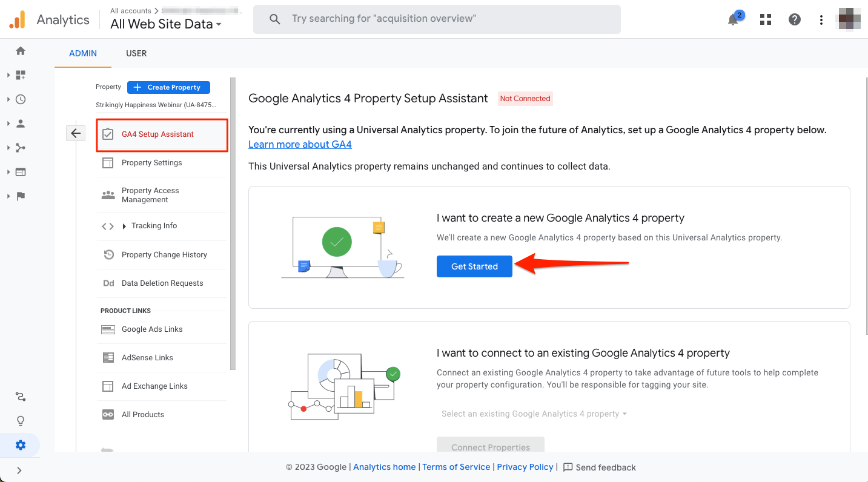
Task: Open the notifications bell
Action: 734,19
